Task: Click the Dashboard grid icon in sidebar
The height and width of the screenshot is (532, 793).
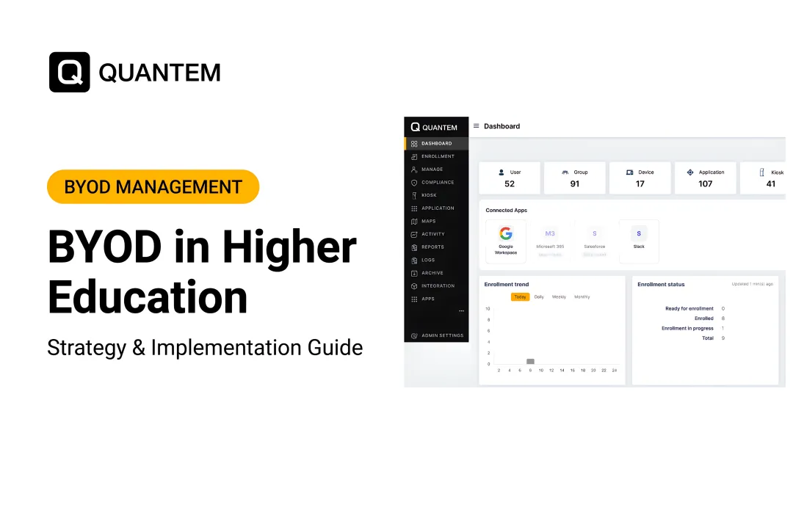Action: tap(414, 144)
